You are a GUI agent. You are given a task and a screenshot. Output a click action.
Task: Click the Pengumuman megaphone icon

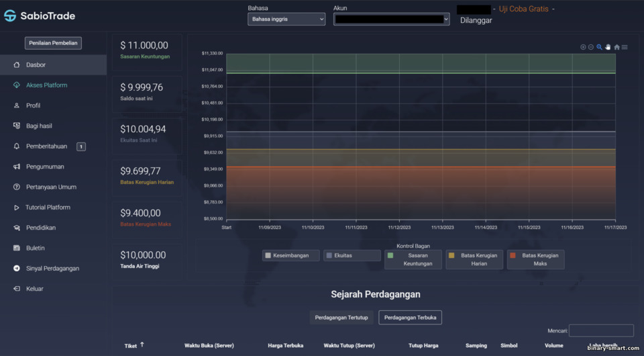click(16, 167)
